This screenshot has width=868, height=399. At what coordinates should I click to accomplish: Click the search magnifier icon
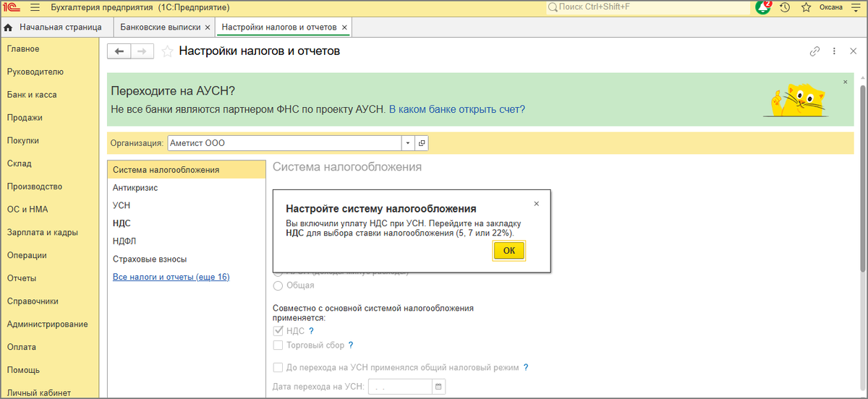553,7
